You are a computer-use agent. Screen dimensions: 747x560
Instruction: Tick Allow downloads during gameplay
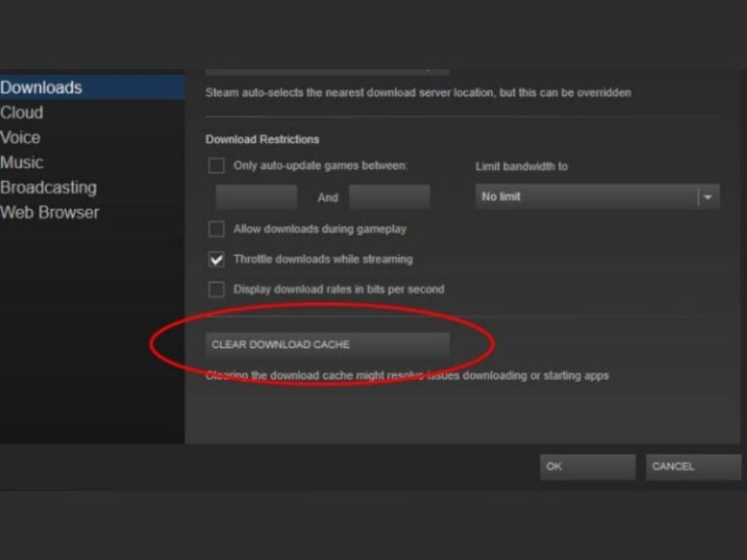pyautogui.click(x=216, y=229)
